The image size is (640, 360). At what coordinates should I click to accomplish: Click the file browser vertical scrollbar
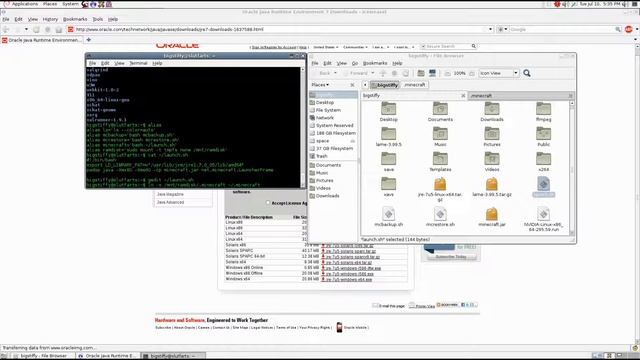coord(572,168)
